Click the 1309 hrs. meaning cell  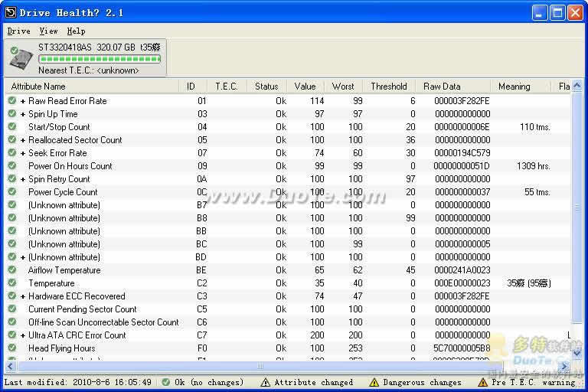click(x=533, y=166)
